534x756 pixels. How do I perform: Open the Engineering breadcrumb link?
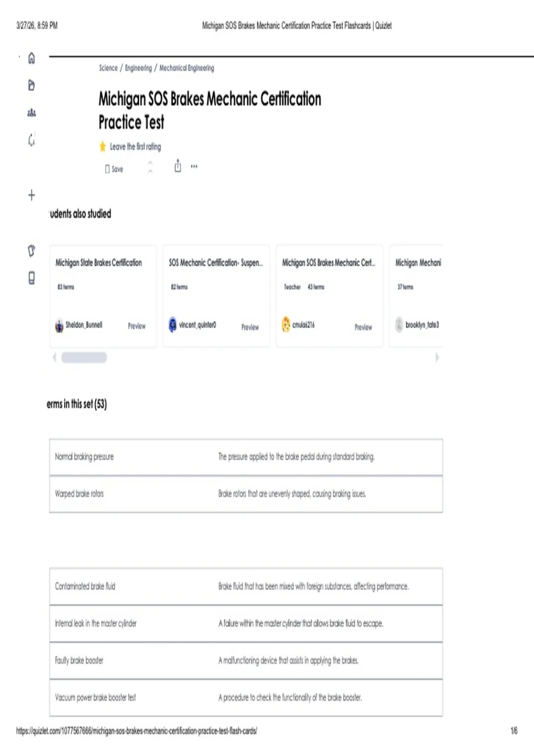pyautogui.click(x=138, y=68)
